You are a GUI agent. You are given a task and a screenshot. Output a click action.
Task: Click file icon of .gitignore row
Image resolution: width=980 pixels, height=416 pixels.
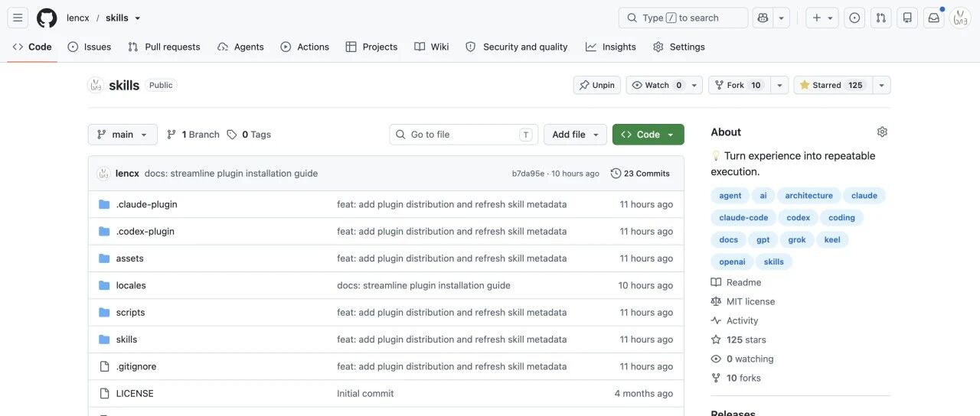(x=104, y=366)
